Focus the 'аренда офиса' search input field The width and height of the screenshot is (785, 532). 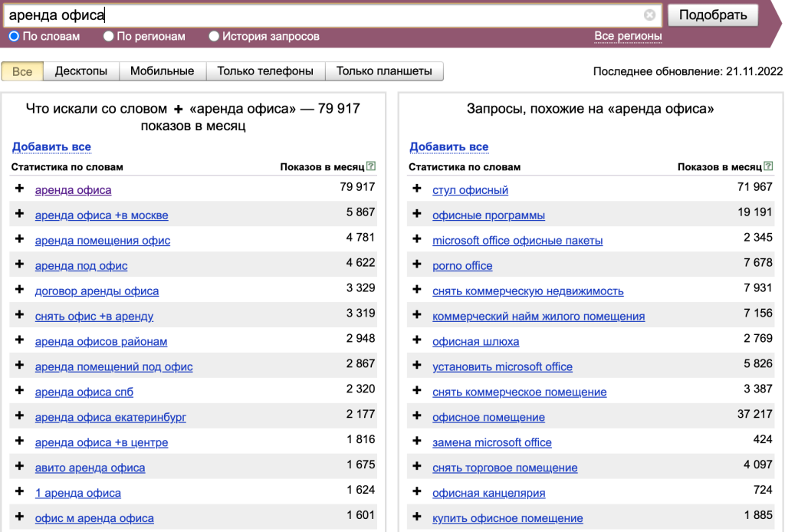click(x=325, y=15)
